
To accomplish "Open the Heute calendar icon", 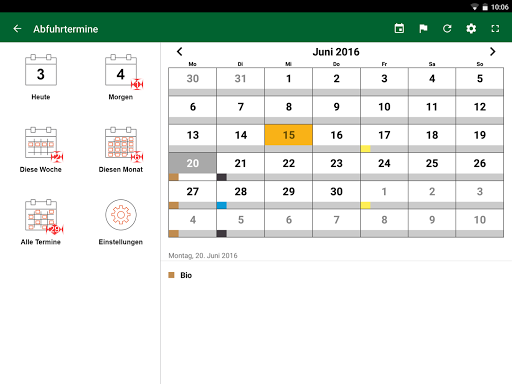I will coord(41,70).
